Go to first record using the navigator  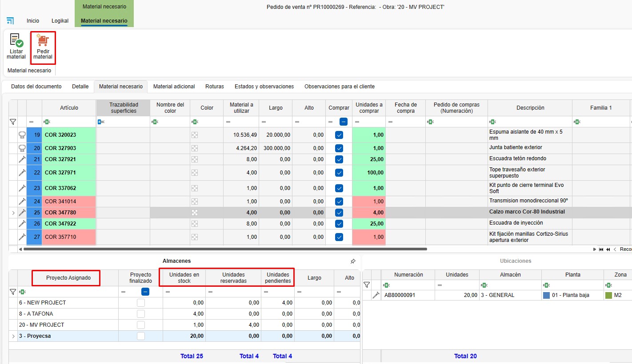point(601,249)
